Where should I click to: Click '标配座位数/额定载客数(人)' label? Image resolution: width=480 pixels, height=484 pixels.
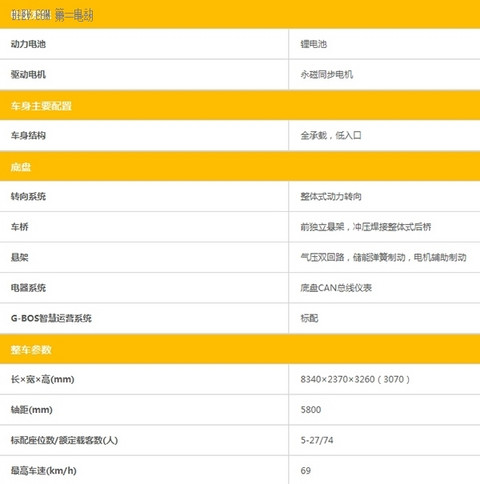[x=64, y=440]
